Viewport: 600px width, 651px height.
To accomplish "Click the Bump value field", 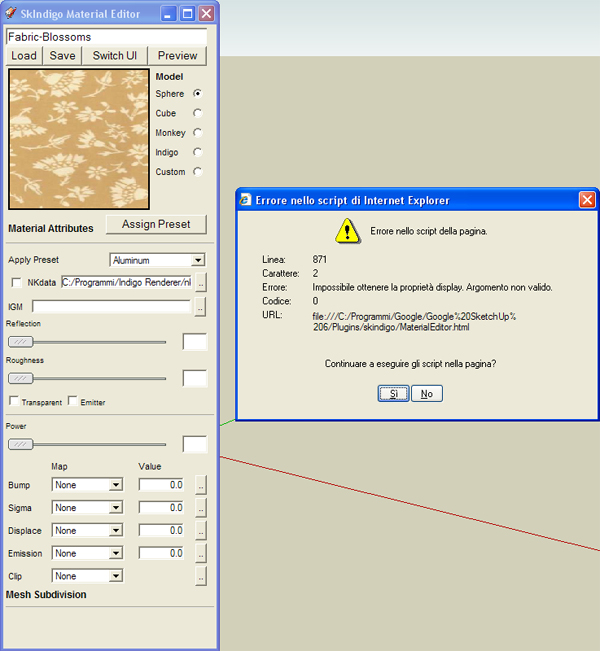I will click(x=162, y=485).
